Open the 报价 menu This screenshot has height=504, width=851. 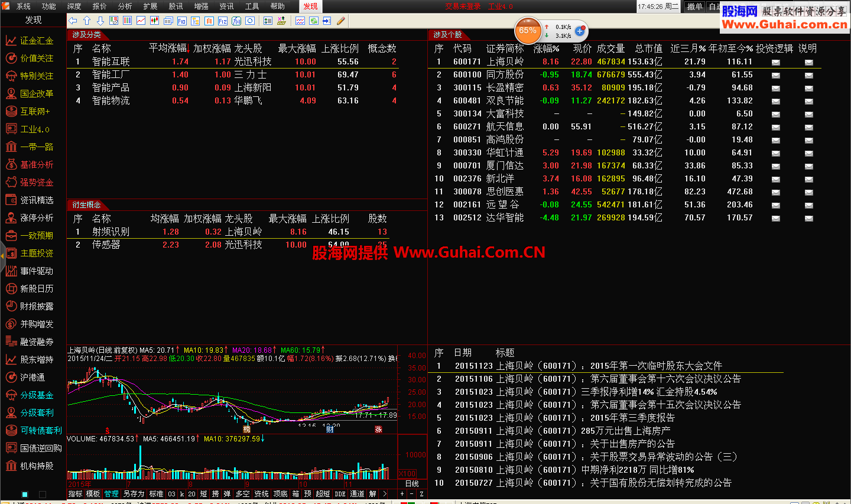pyautogui.click(x=100, y=6)
